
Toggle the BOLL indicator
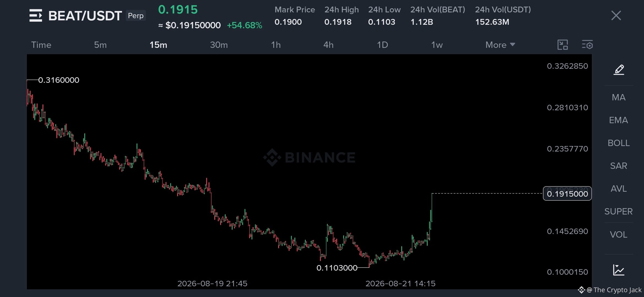[619, 143]
